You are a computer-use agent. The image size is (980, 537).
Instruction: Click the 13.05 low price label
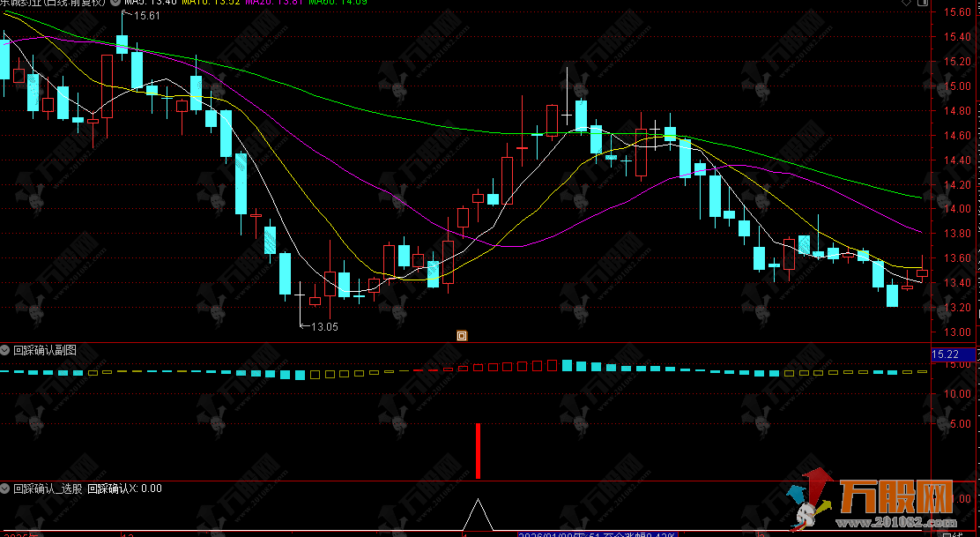pyautogui.click(x=324, y=326)
